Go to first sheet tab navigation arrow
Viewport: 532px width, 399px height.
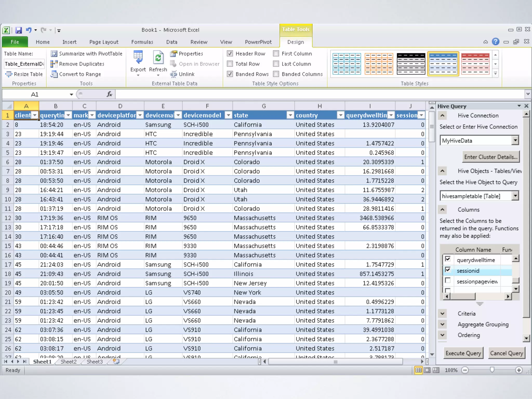tap(6, 362)
